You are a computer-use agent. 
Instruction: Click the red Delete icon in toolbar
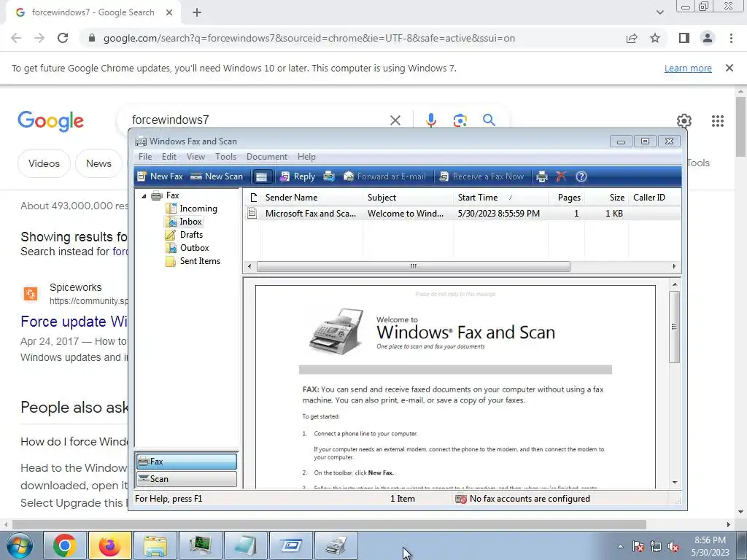(x=561, y=176)
